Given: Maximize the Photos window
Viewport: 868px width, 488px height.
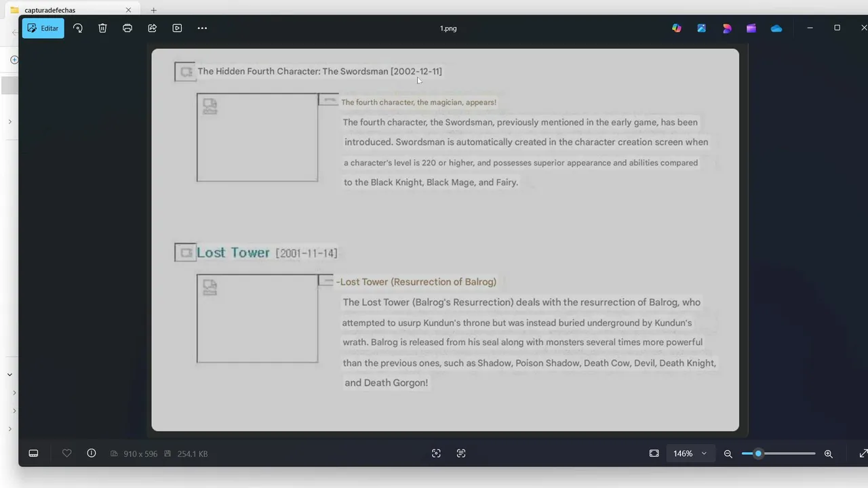Looking at the screenshot, I should [x=837, y=28].
